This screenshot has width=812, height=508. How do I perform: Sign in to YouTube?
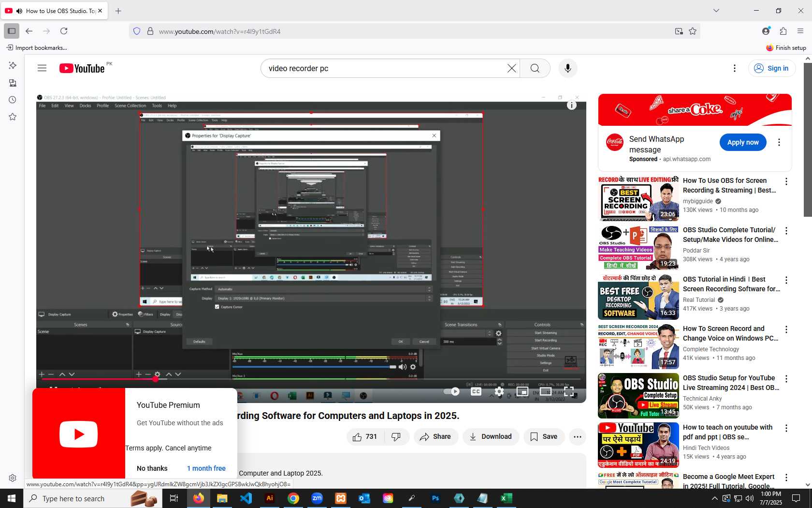(771, 68)
